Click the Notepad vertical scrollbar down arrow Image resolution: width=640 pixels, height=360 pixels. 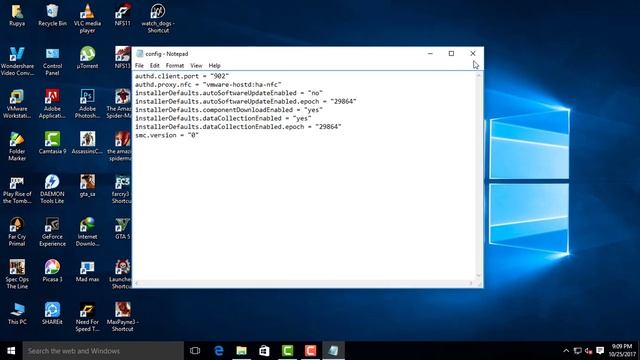point(479,276)
